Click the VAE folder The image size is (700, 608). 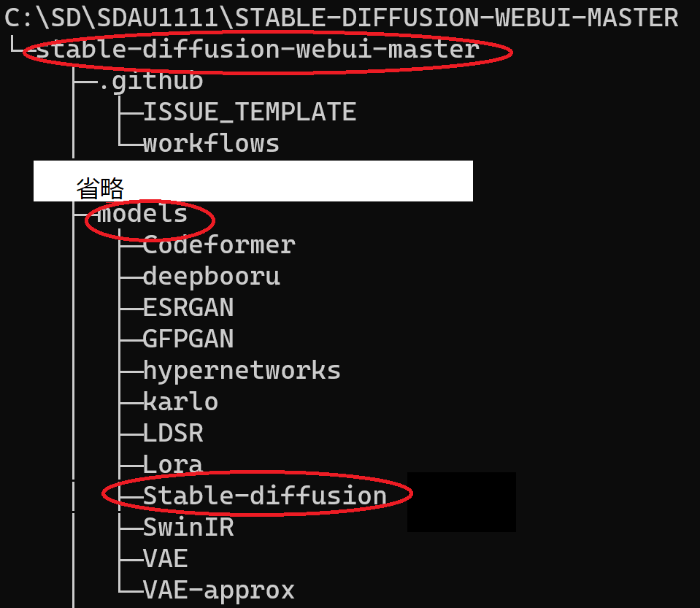166,558
